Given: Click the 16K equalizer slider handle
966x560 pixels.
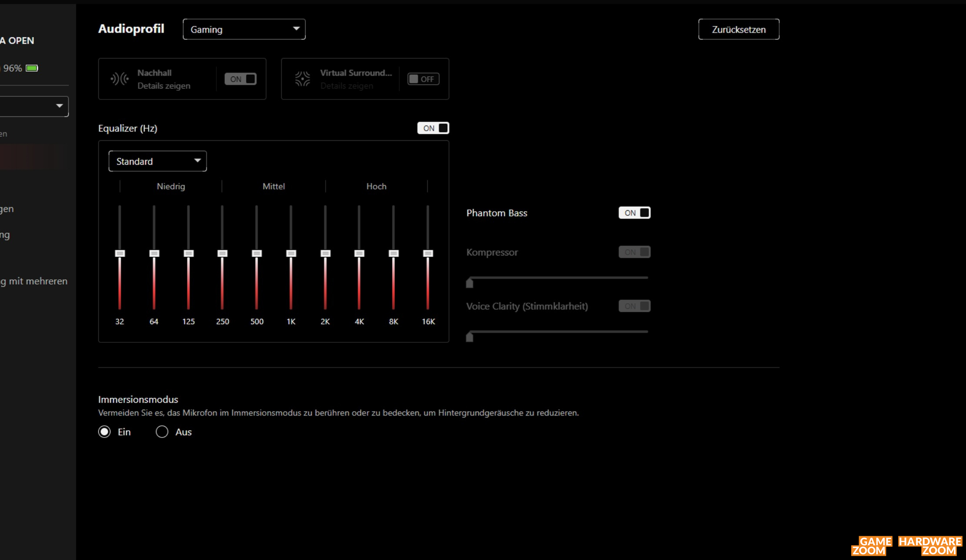Looking at the screenshot, I should [x=428, y=253].
